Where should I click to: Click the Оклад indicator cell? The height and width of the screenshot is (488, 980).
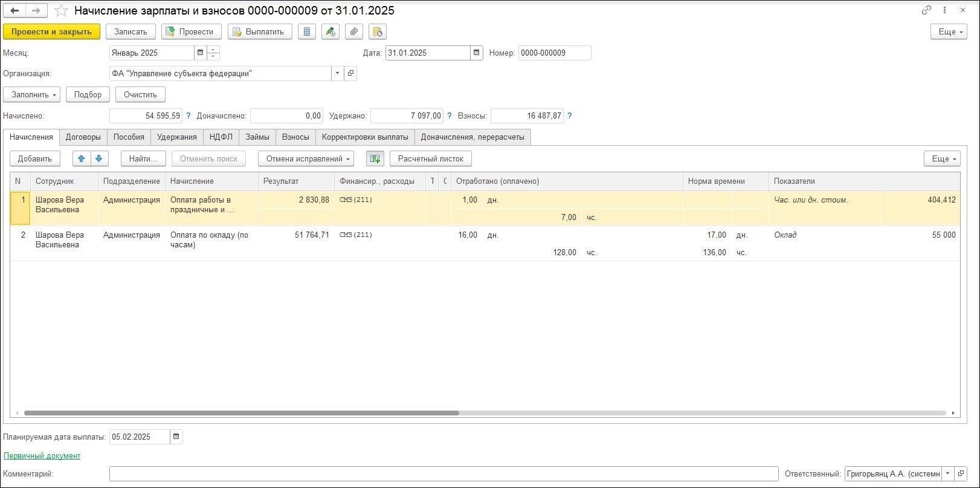(x=825, y=235)
